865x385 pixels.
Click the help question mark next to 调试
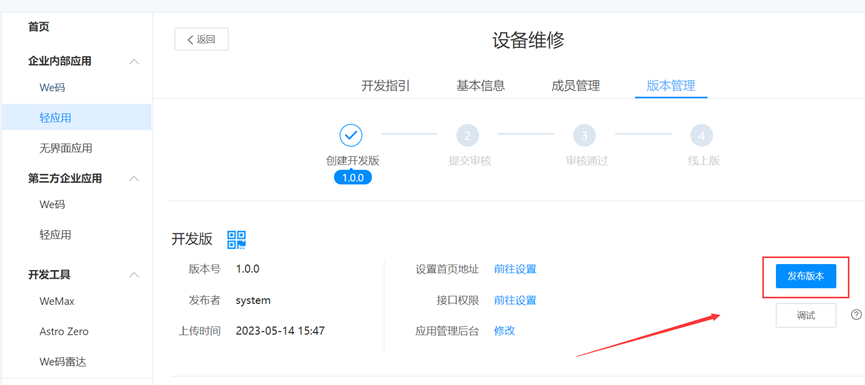856,315
